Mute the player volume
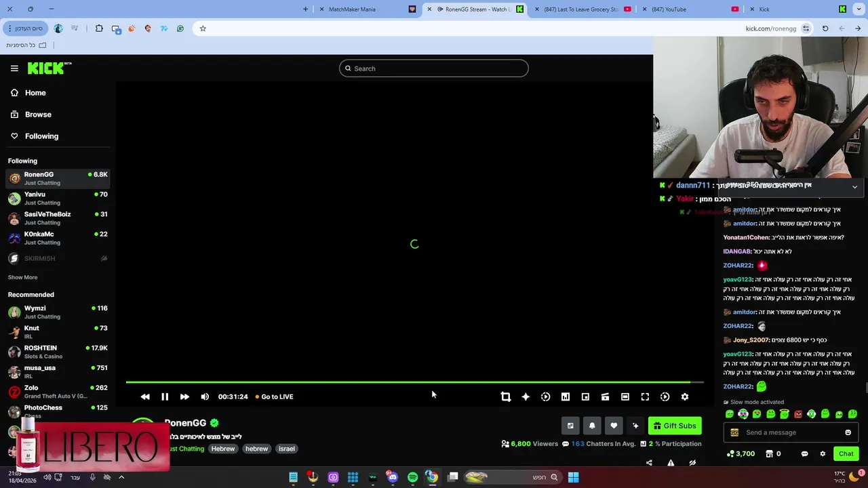 click(x=205, y=396)
